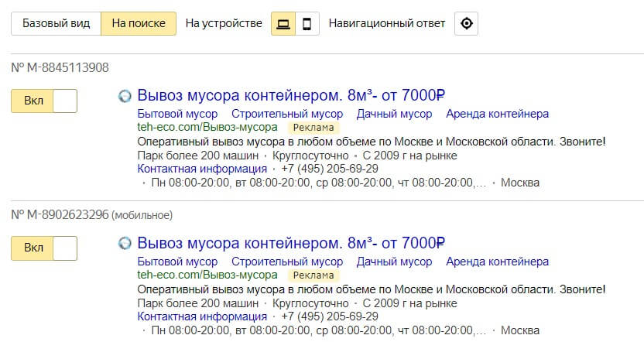644x342 pixels.
Task: Open first ad title 'Вывоз мусора контейнером'
Action: coord(291,95)
